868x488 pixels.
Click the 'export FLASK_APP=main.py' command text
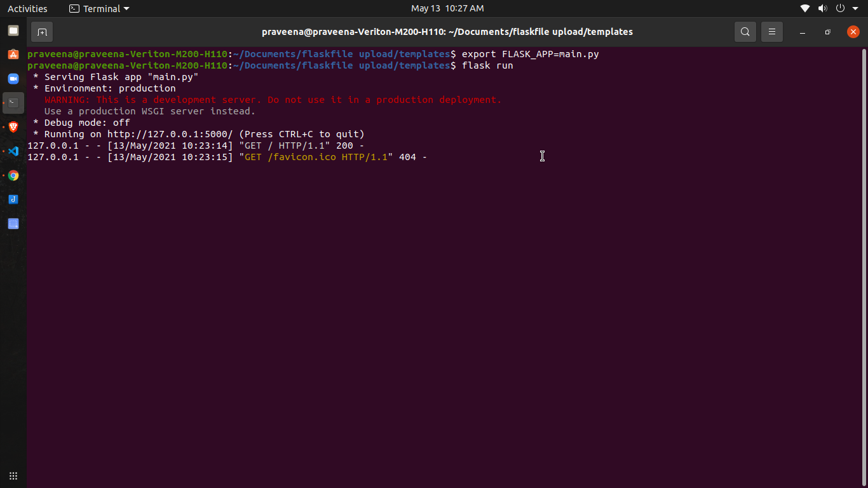pos(530,54)
